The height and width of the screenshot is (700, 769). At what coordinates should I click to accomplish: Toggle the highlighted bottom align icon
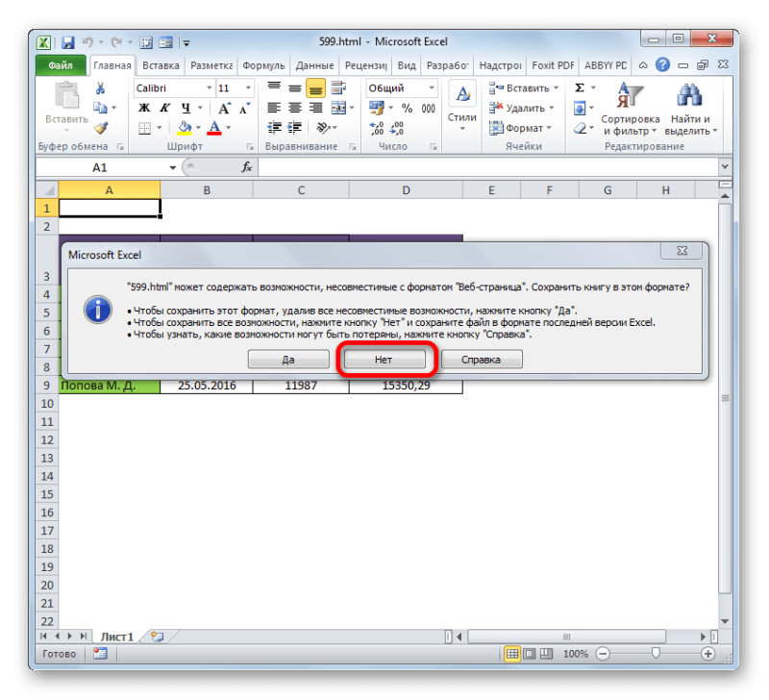tap(315, 88)
